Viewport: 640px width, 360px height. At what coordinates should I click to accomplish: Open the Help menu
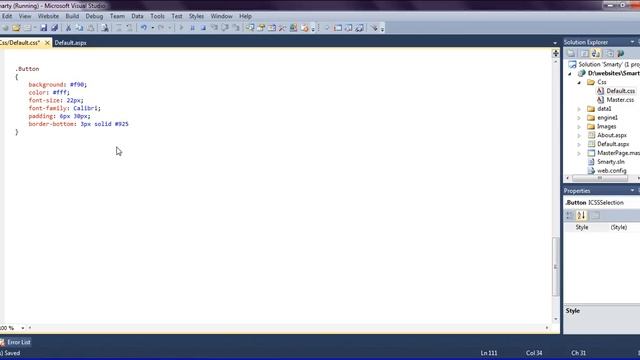coord(245,16)
